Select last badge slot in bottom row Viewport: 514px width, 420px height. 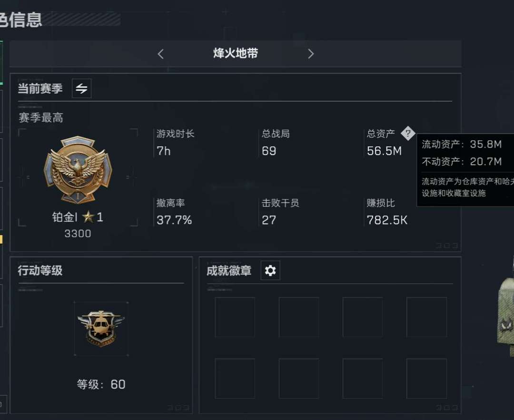pyautogui.click(x=426, y=379)
